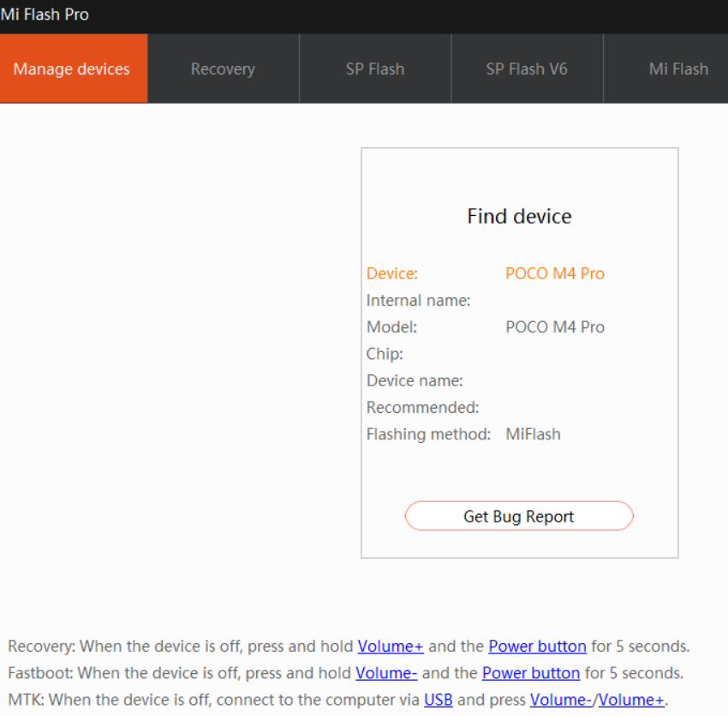Click the Model value POCO M4 Pro
The image size is (728, 716).
tap(555, 327)
